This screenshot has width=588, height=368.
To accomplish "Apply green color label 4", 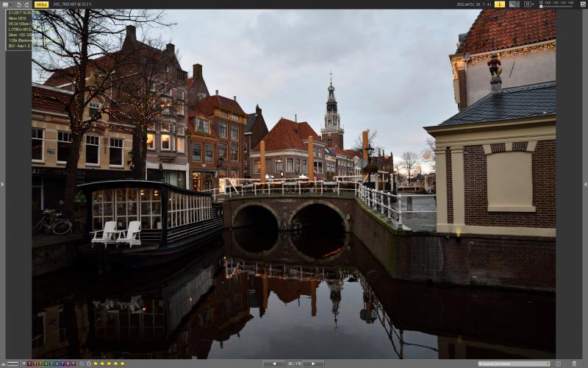I will (46, 364).
